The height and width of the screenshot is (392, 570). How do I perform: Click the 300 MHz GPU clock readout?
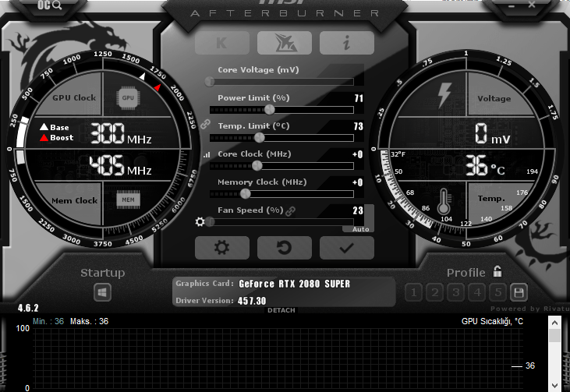tap(121, 133)
